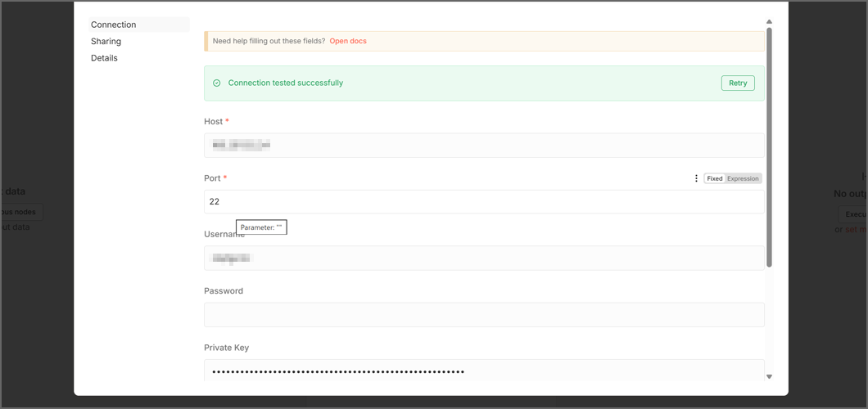Select the Connection tab in the sidebar
This screenshot has width=868, height=409.
click(x=114, y=25)
